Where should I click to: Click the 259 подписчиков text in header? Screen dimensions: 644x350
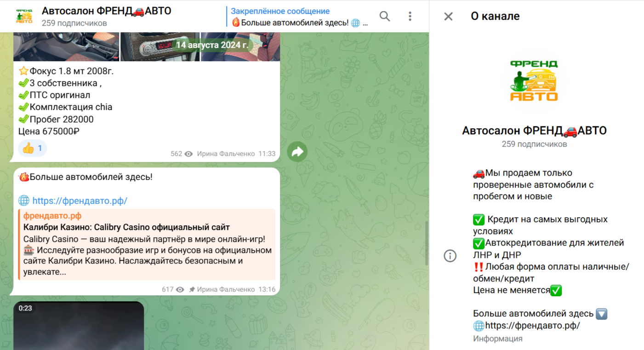point(74,23)
